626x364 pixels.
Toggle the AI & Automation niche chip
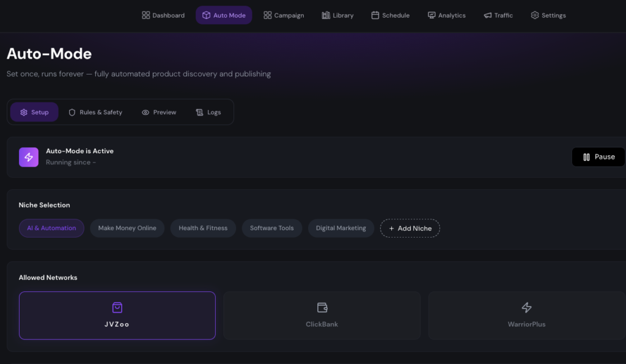[51, 228]
